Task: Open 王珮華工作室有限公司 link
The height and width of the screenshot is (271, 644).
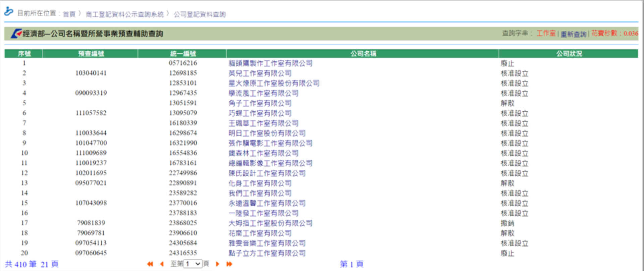Action: click(x=263, y=123)
